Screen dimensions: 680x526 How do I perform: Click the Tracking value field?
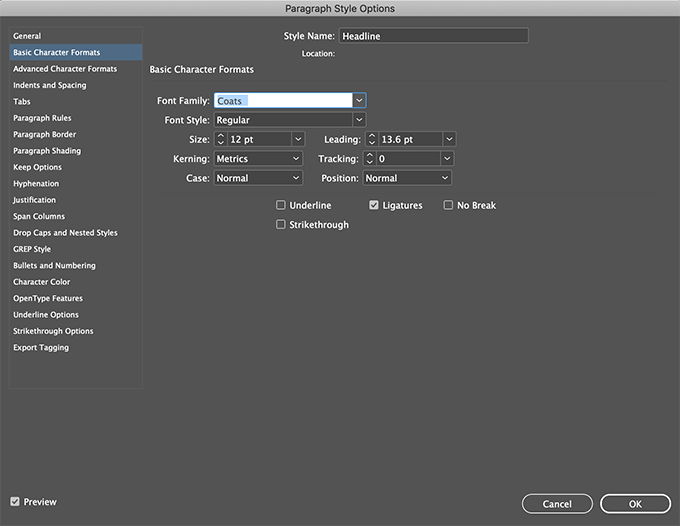(408, 159)
